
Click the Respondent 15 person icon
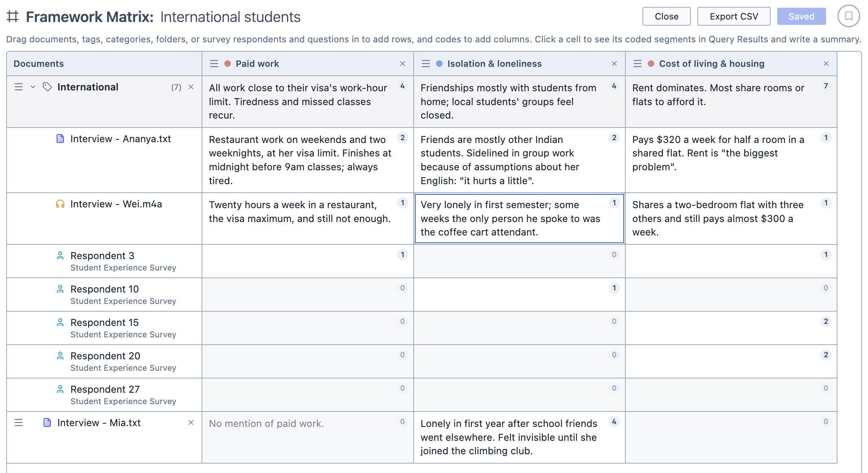[x=60, y=322]
